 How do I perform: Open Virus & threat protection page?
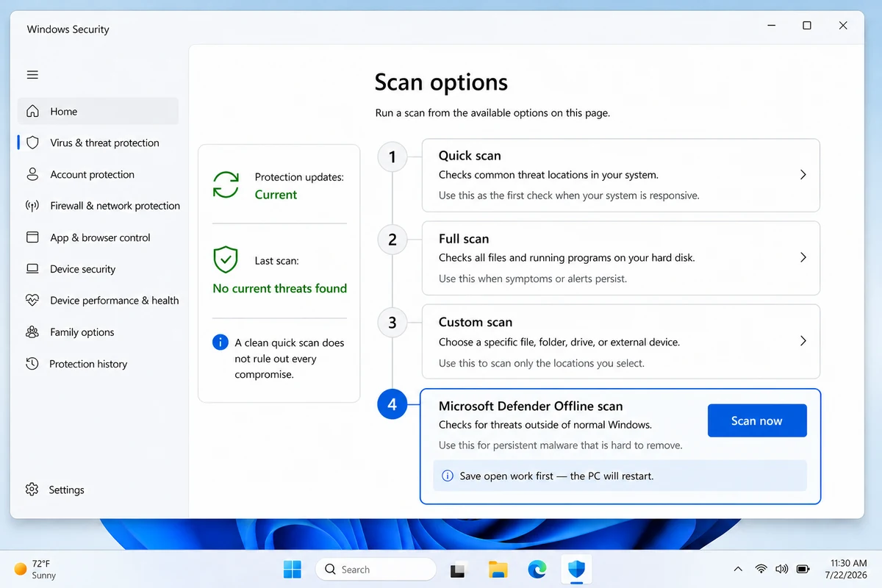pos(98,143)
